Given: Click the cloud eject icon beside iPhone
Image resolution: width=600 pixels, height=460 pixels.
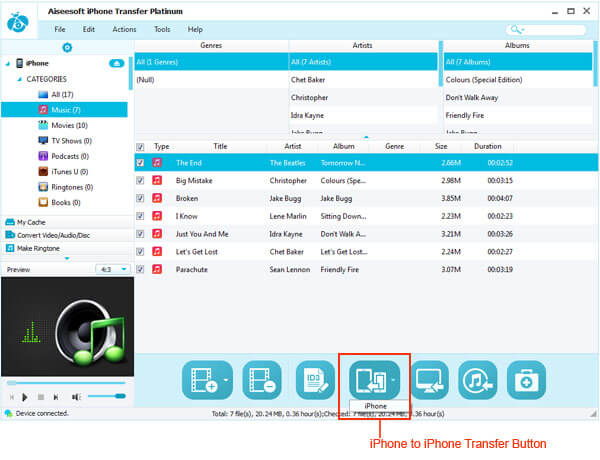Looking at the screenshot, I should (116, 63).
